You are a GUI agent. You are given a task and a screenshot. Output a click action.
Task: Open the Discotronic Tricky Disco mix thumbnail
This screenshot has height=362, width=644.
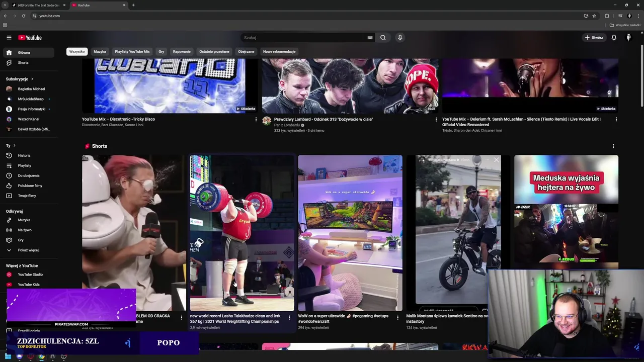(170, 86)
